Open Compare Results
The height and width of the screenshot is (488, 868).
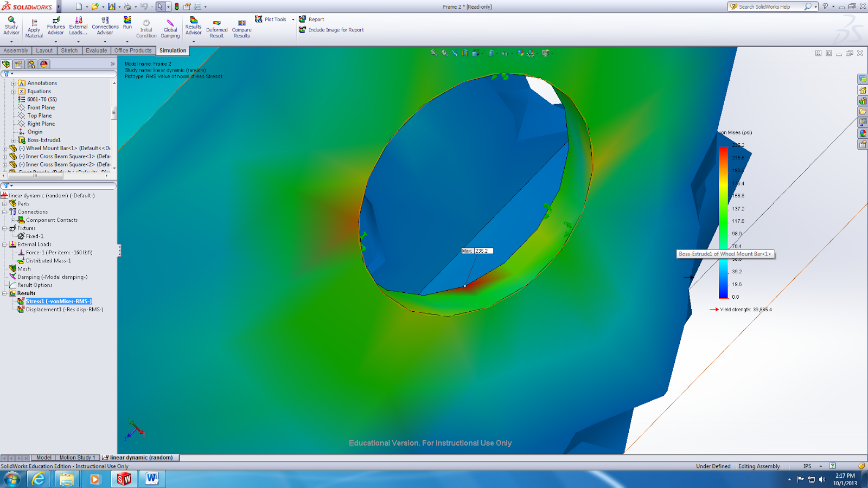pyautogui.click(x=242, y=29)
